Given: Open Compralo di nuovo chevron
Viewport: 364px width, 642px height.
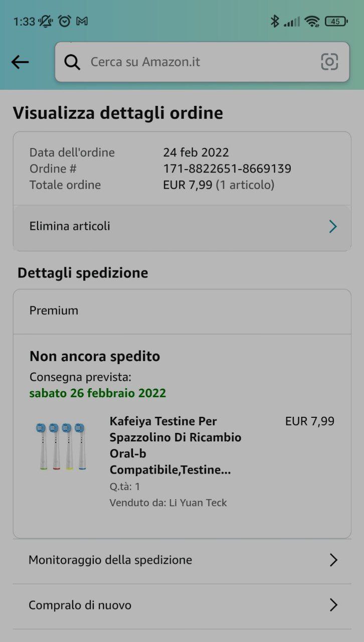Looking at the screenshot, I should 333,605.
